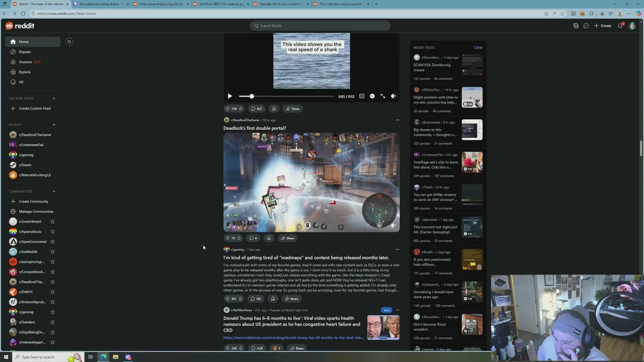
Task: Upvote the roadmaps post with 413 votes
Action: point(227,299)
